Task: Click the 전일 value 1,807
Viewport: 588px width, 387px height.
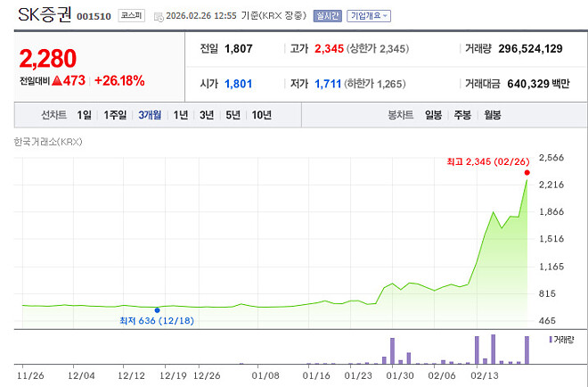Action: (x=239, y=49)
